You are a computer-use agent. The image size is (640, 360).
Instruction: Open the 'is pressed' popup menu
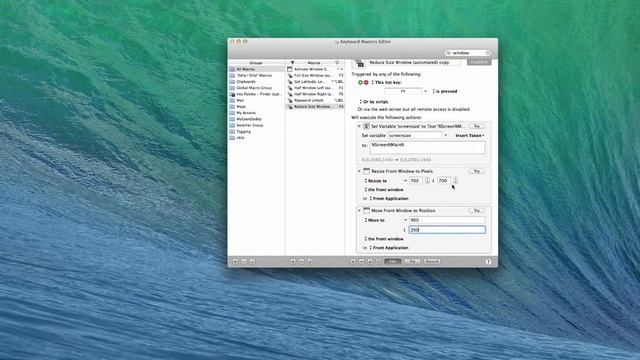pos(445,91)
